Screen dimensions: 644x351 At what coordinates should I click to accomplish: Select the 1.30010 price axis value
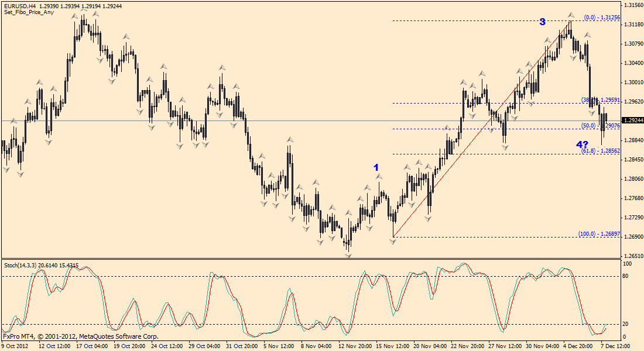pyautogui.click(x=633, y=82)
